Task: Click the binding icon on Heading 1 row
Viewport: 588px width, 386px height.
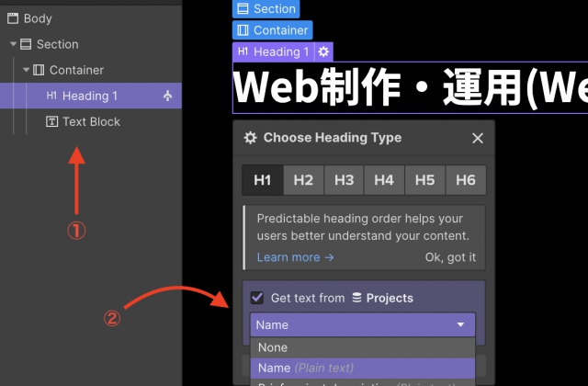Action: (167, 96)
